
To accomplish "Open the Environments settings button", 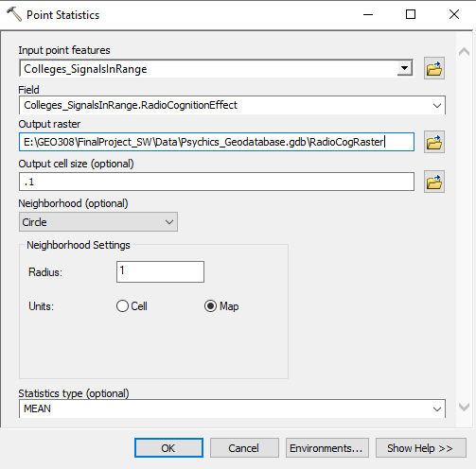I will tap(327, 447).
